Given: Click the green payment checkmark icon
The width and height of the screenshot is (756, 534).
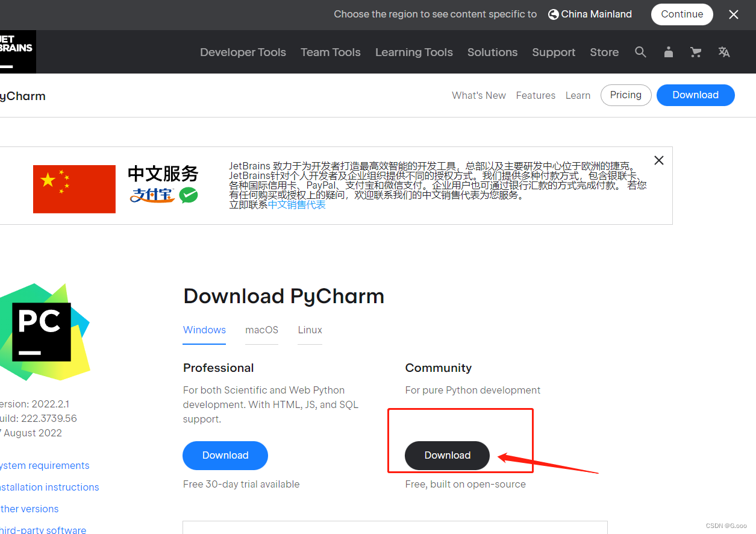Looking at the screenshot, I should click(190, 196).
